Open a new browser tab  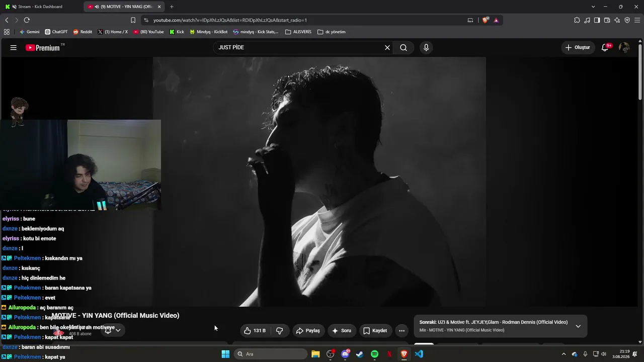coord(172,7)
